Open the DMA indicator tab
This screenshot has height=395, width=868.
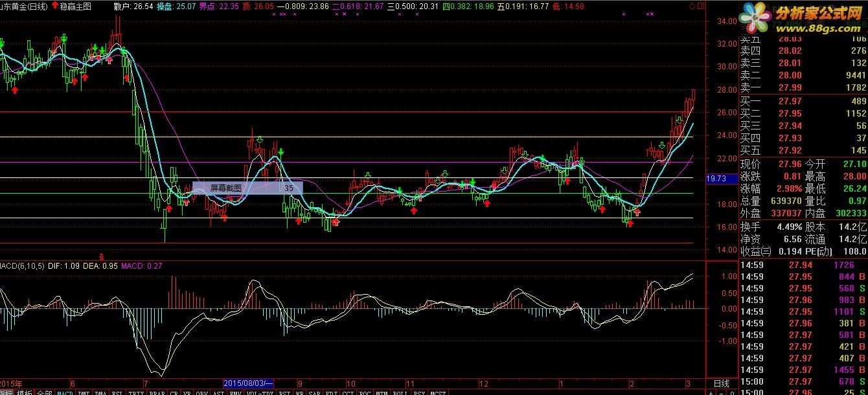coord(100,392)
